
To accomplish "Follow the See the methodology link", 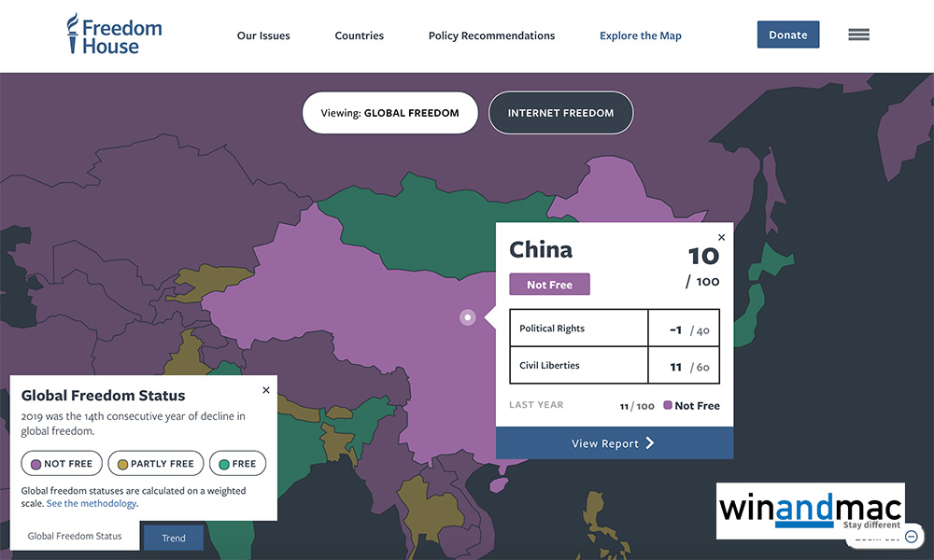I will coord(92,504).
